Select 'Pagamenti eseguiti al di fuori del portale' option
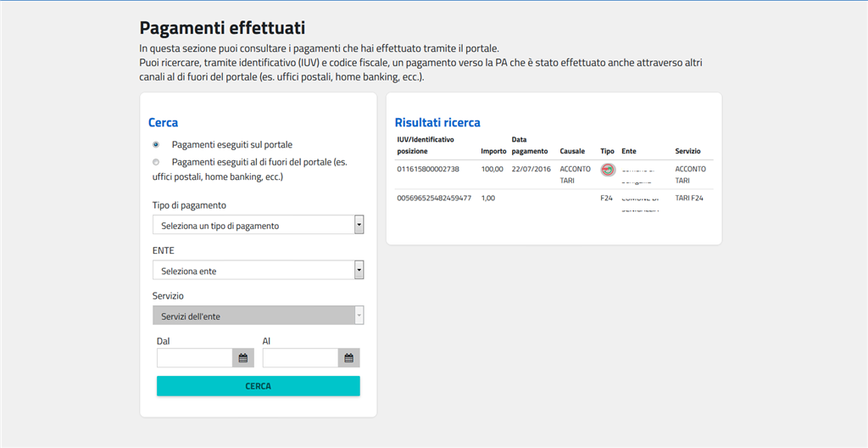 tap(156, 162)
